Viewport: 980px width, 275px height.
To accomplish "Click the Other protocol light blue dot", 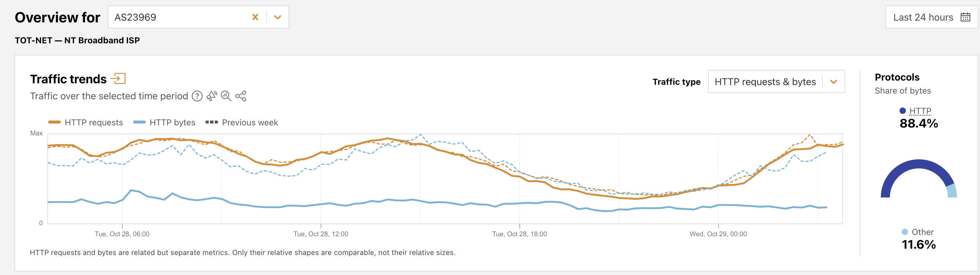I will pyautogui.click(x=905, y=232).
